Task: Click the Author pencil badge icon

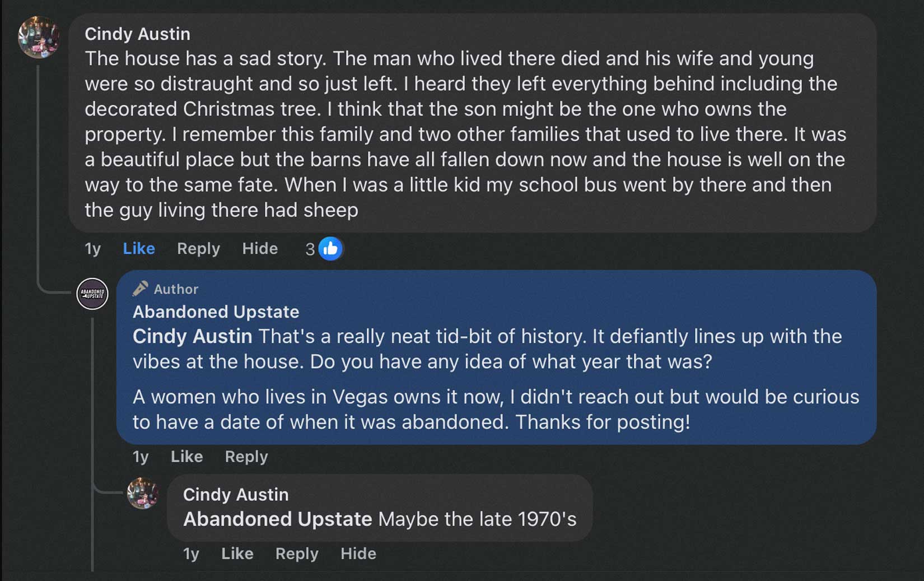Action: pos(140,289)
